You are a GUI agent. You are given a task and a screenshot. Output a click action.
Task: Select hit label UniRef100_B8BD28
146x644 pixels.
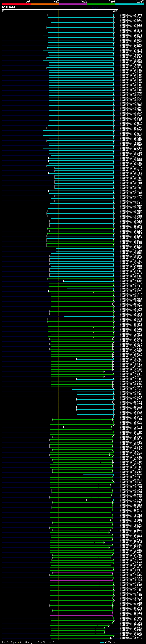[131, 633]
